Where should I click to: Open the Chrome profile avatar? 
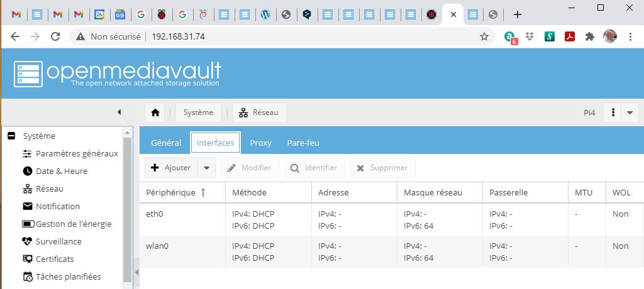(x=610, y=36)
